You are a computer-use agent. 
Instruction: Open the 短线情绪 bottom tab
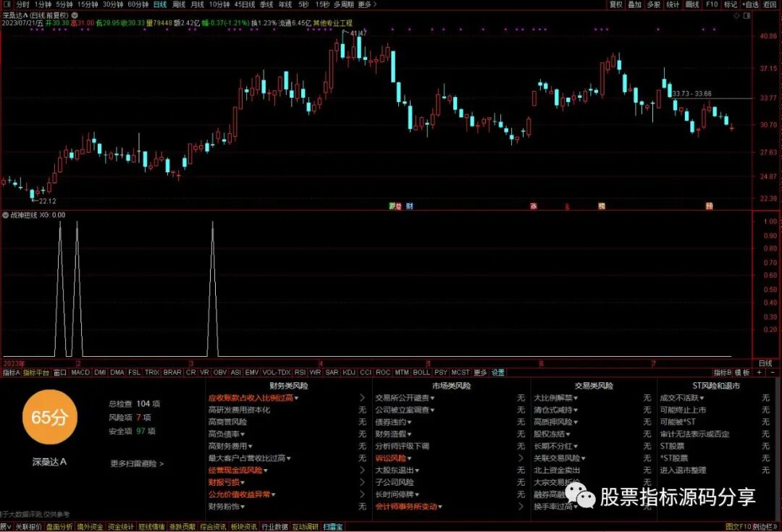click(151, 526)
